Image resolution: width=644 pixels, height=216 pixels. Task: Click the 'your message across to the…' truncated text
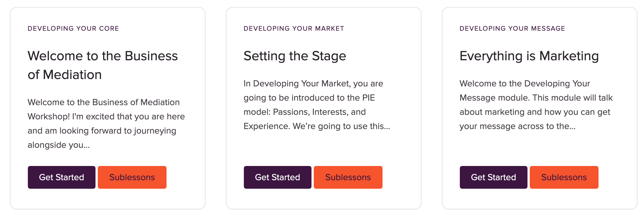coord(517,126)
